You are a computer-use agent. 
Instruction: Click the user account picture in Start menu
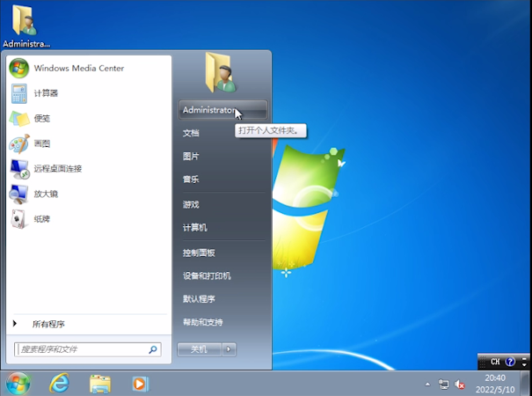221,73
